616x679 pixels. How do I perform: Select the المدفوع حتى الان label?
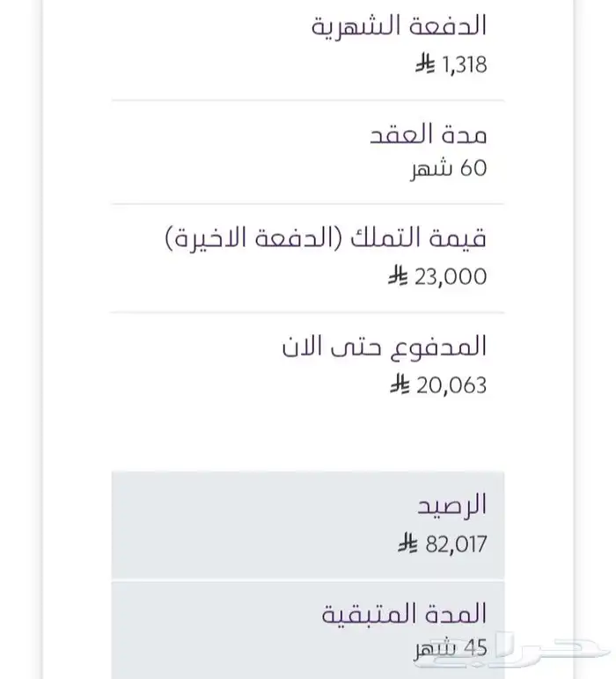[384, 347]
